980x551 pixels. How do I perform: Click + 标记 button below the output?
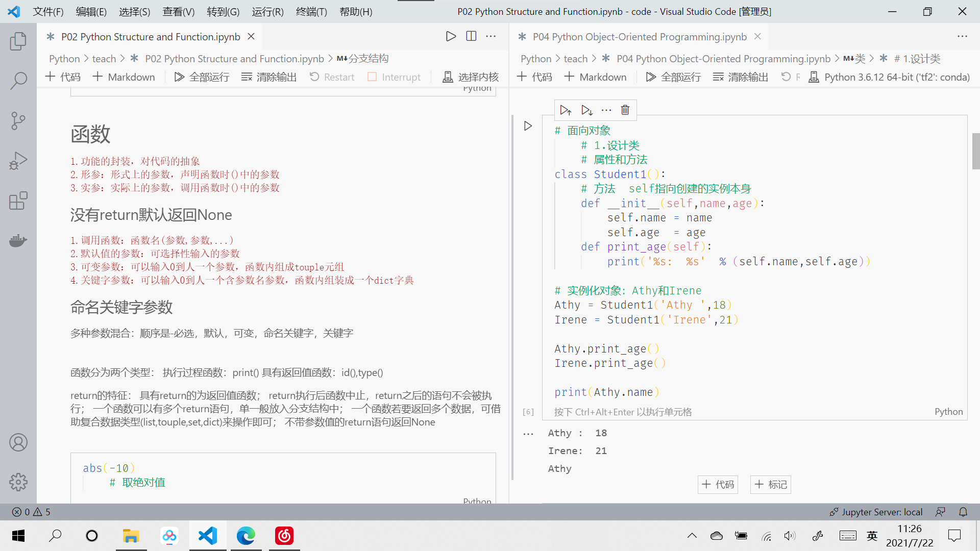coord(770,484)
